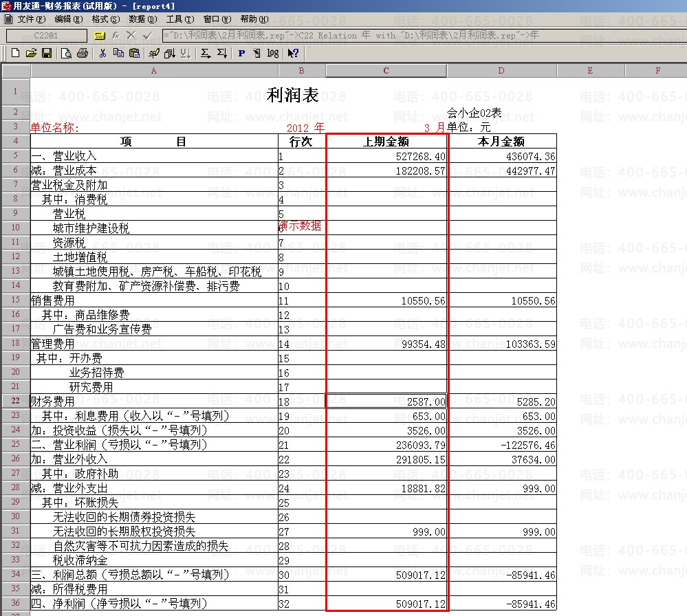Click the New file icon

[15, 53]
